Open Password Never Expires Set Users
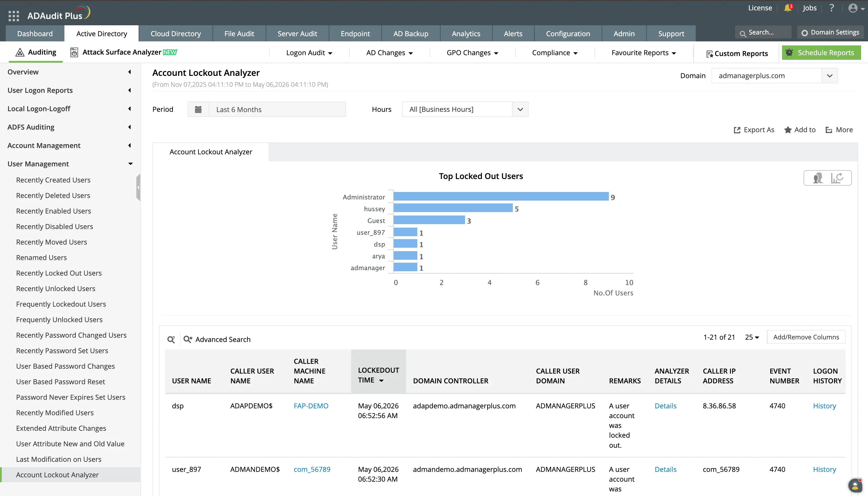The image size is (868, 496). click(x=70, y=397)
